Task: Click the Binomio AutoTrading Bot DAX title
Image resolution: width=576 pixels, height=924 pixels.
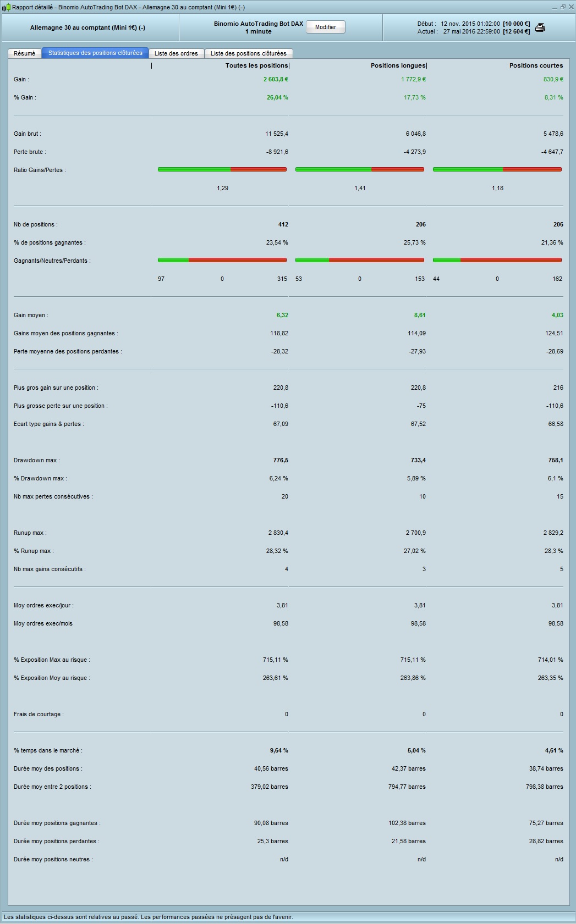Action: [x=259, y=24]
